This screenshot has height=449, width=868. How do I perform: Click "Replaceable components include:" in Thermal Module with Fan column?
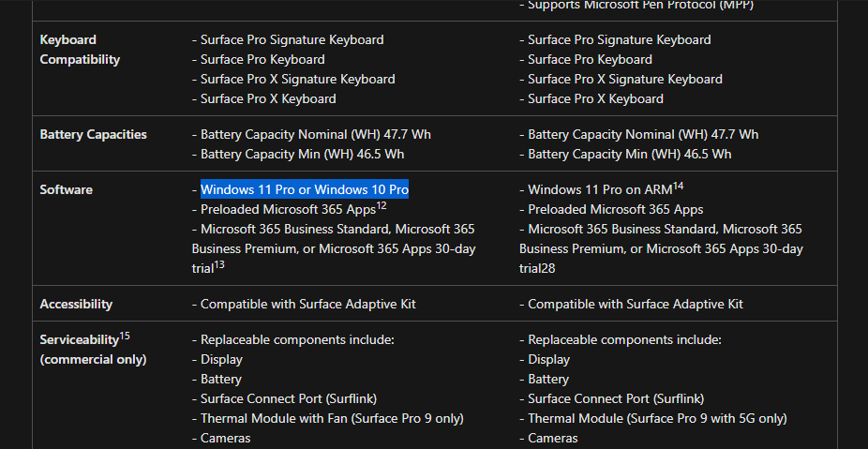point(297,340)
